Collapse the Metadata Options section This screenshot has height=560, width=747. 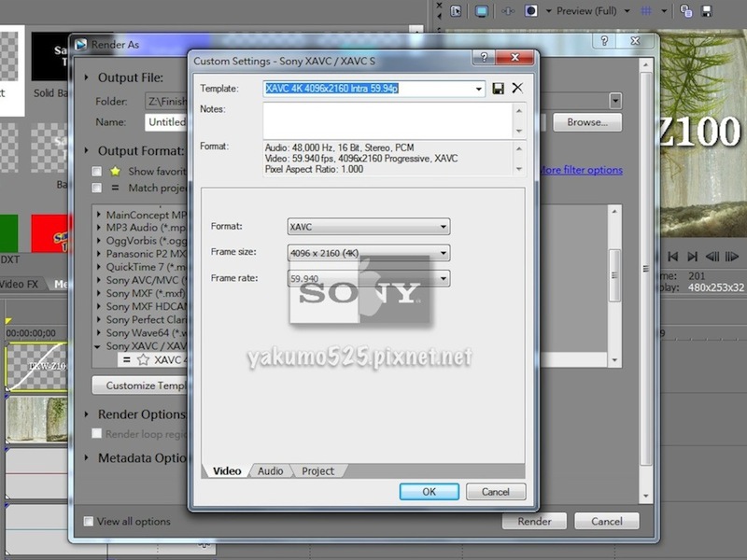point(87,457)
